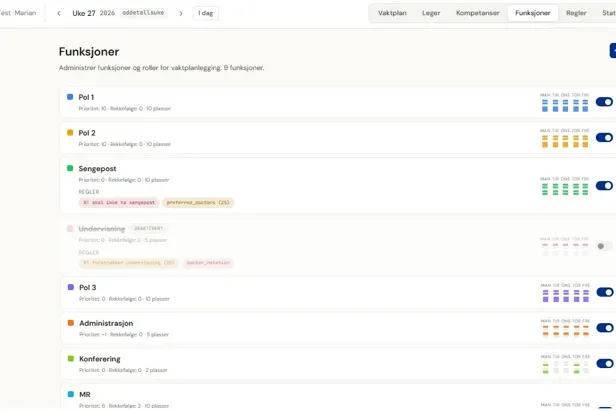Disable the Administrasjon function toggle
The height and width of the screenshot is (411, 616).
605,328
